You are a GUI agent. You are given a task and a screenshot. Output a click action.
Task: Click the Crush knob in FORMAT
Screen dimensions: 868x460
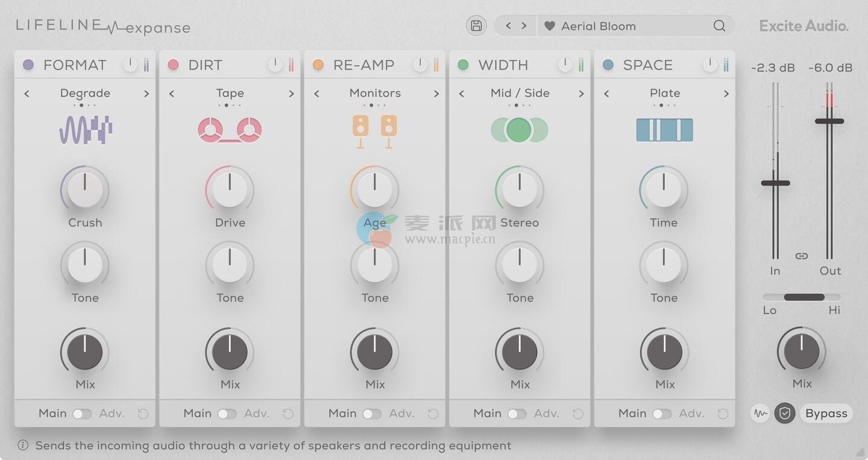tap(85, 190)
